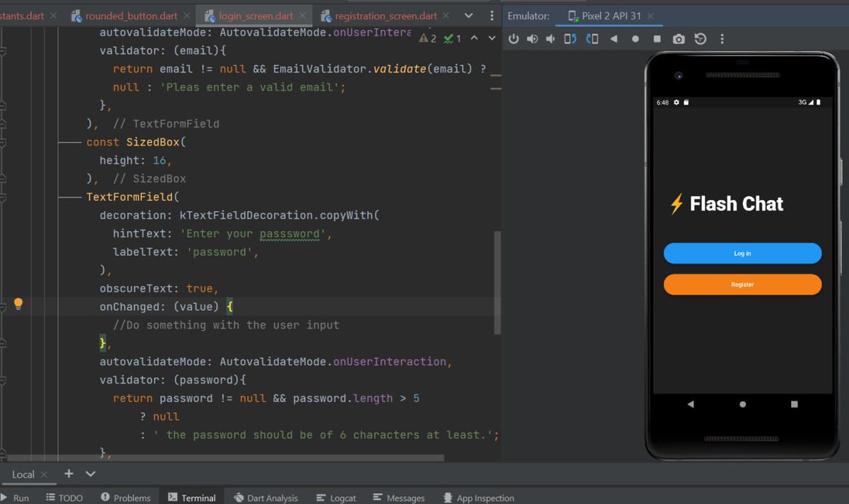Open the editor tabs overflow menu
849x504 pixels.
(492, 16)
